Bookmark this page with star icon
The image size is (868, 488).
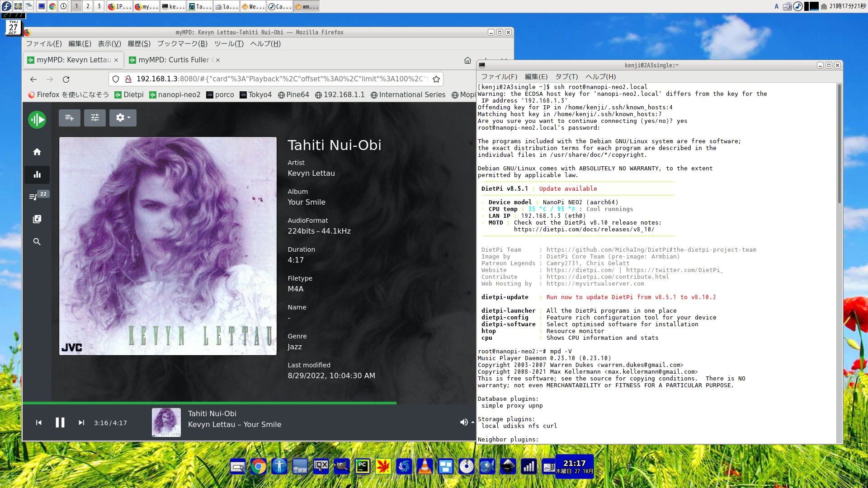(x=436, y=79)
